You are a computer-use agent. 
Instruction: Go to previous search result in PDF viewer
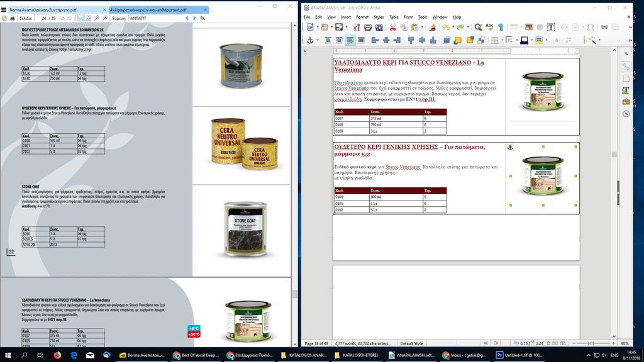(x=187, y=18)
